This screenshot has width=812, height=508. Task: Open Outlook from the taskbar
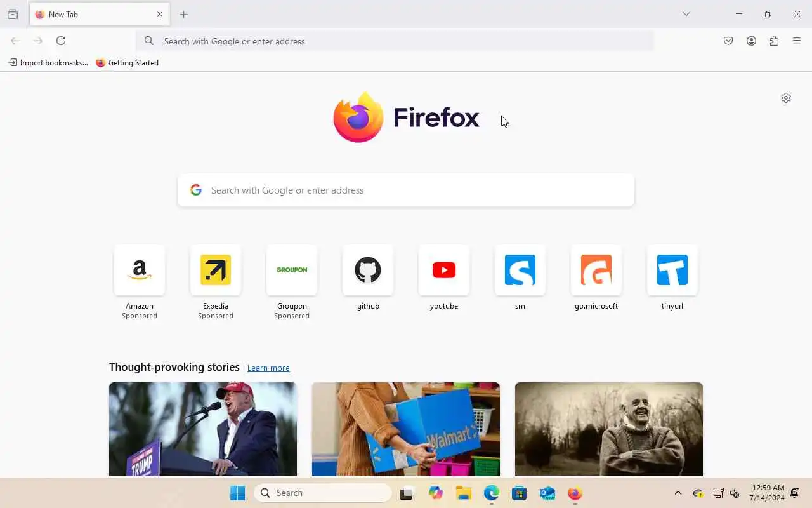[x=547, y=493]
